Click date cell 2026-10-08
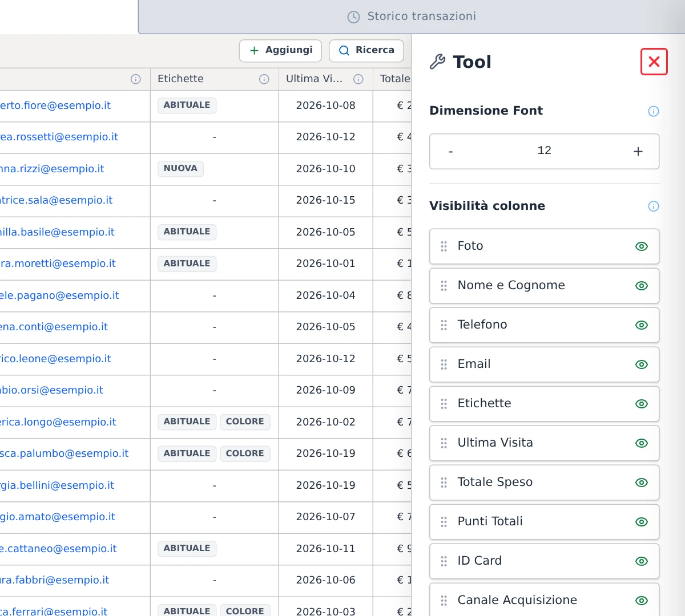Viewport: 685px width, 616px height. click(325, 106)
